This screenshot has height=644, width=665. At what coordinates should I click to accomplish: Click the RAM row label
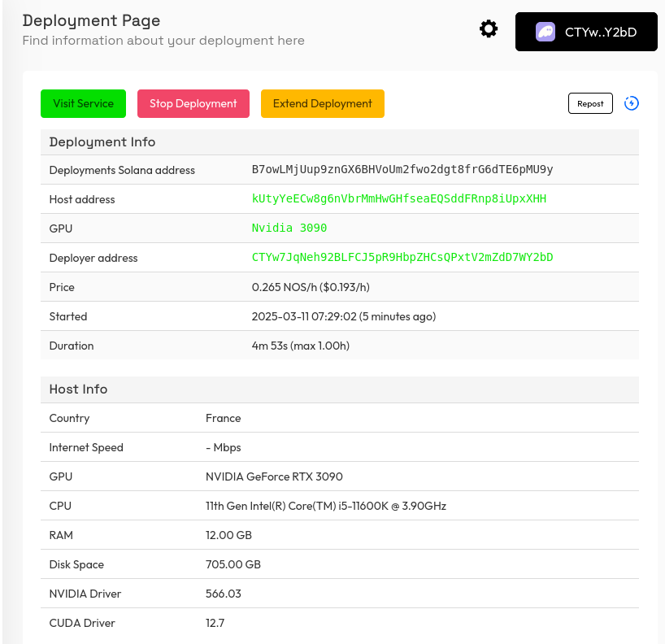click(x=61, y=535)
